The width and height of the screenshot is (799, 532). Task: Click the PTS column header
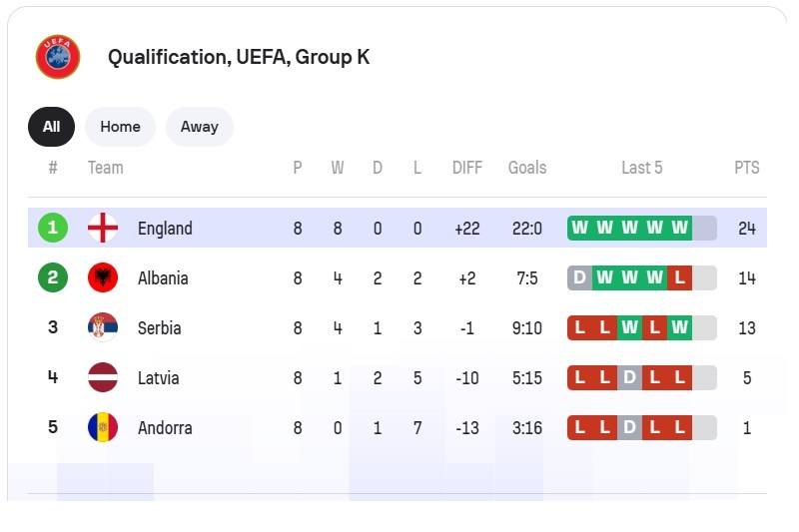pos(747,168)
